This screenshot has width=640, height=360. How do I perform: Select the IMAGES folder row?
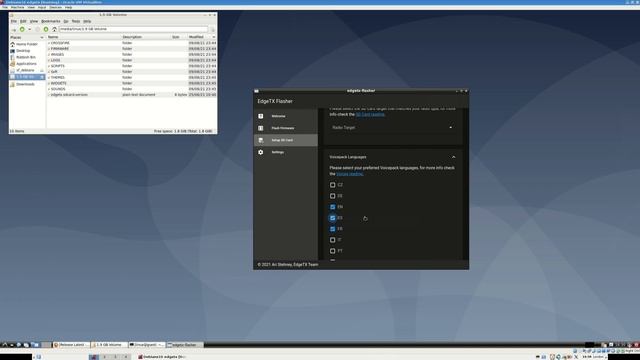coord(132,54)
